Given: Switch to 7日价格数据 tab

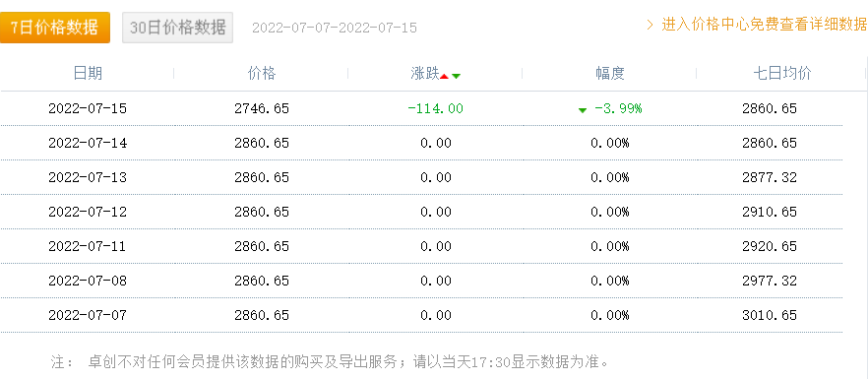Looking at the screenshot, I should point(55,28).
